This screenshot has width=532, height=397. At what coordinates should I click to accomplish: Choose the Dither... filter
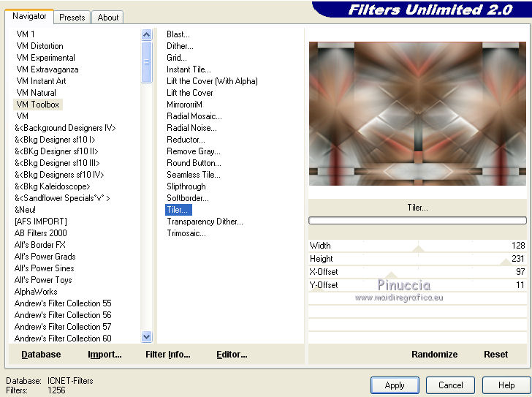pyautogui.click(x=180, y=46)
